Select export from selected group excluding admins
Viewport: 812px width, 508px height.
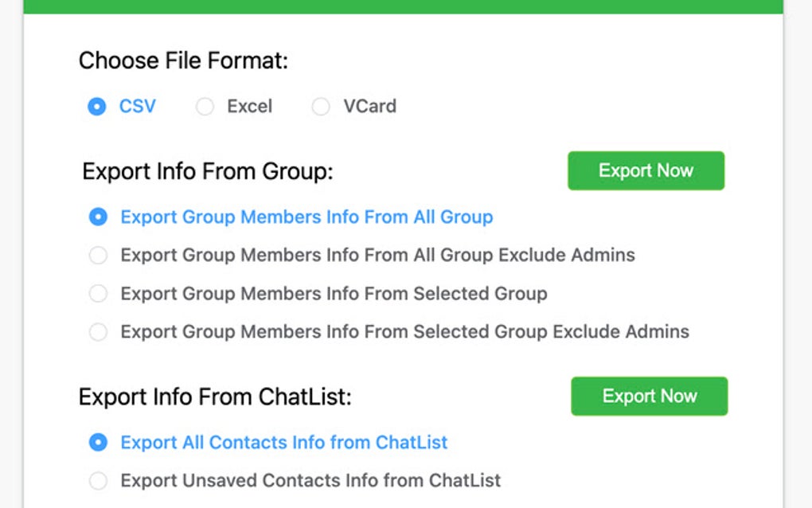(x=98, y=331)
